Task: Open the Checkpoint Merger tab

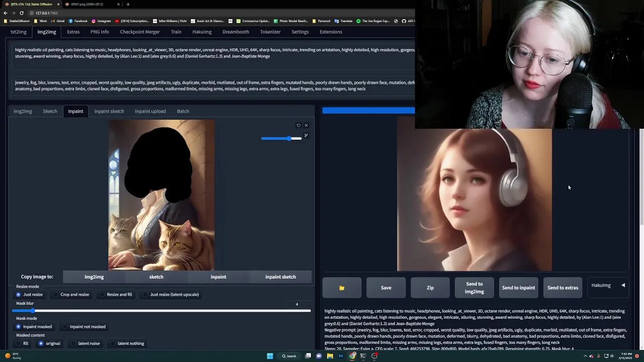Action: click(140, 32)
